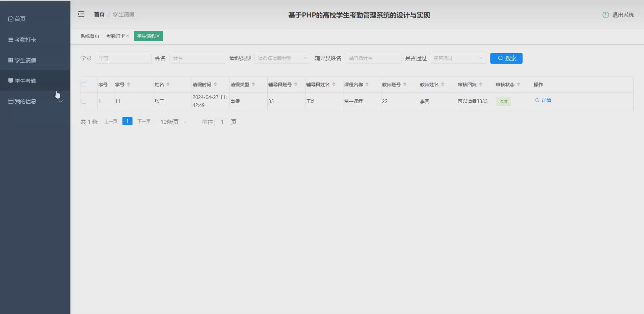The height and width of the screenshot is (314, 644).
Task: Toggle the select-all checkbox in table header
Action: pos(84,85)
